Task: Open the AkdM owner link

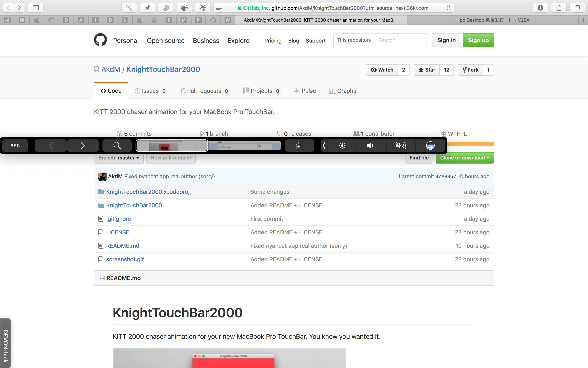Action: tap(111, 69)
